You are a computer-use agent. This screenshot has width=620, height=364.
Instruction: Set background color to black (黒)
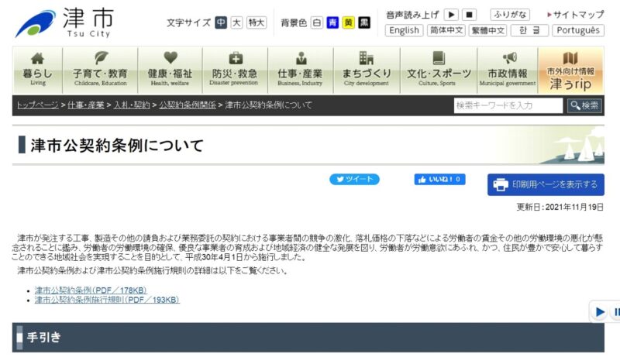point(364,22)
